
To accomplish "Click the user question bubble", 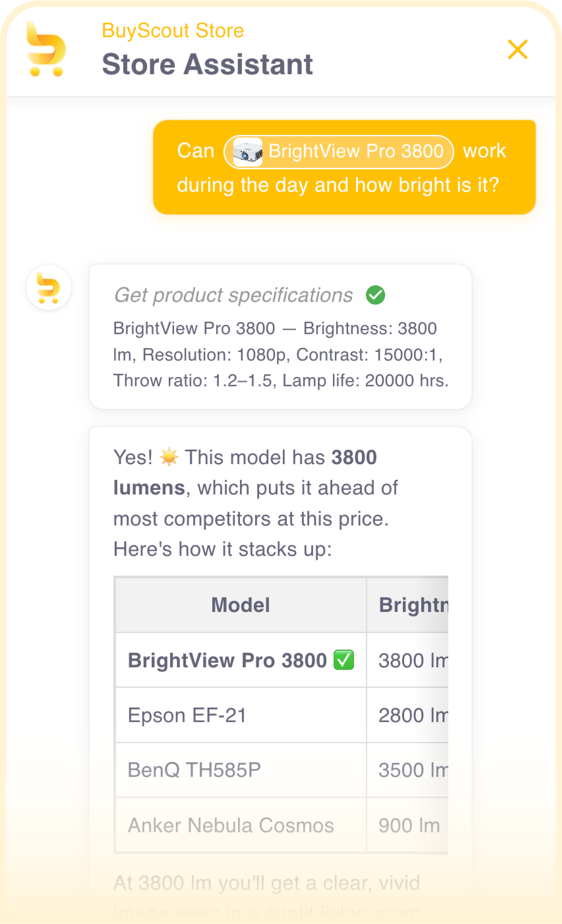I will pos(344,167).
